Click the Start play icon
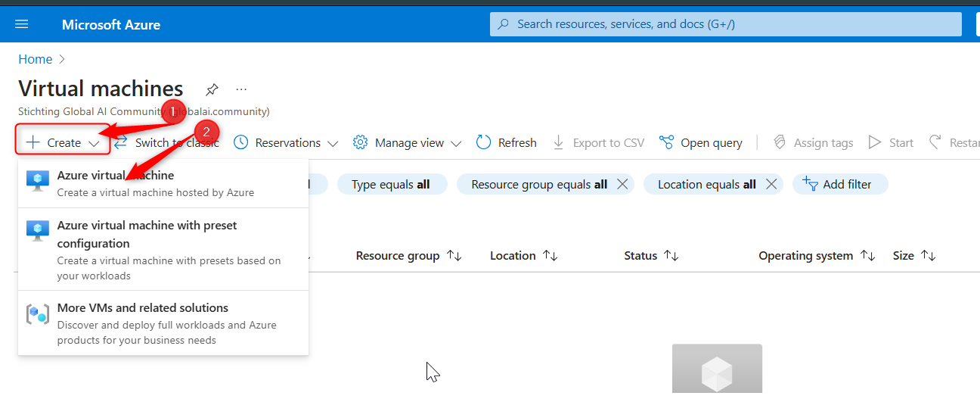Screen dimensions: 980x402 [875, 142]
